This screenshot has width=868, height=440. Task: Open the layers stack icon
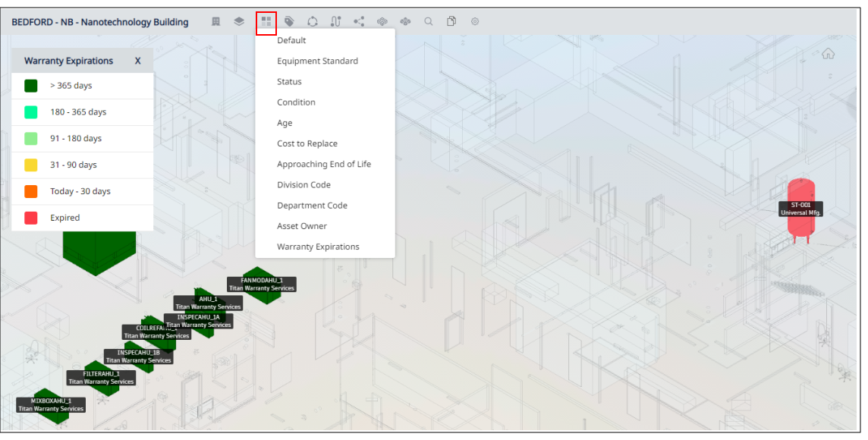click(x=239, y=21)
